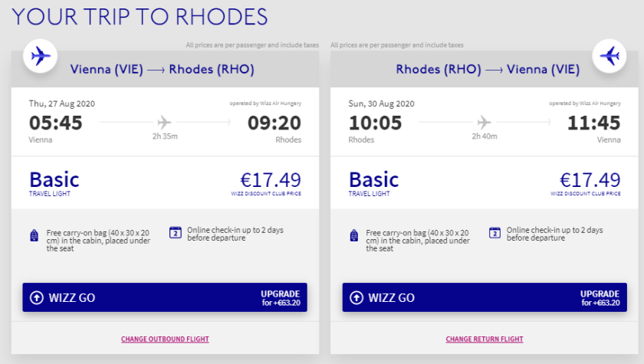Click the return carry-on bag icon
This screenshot has height=364, width=644.
(354, 236)
